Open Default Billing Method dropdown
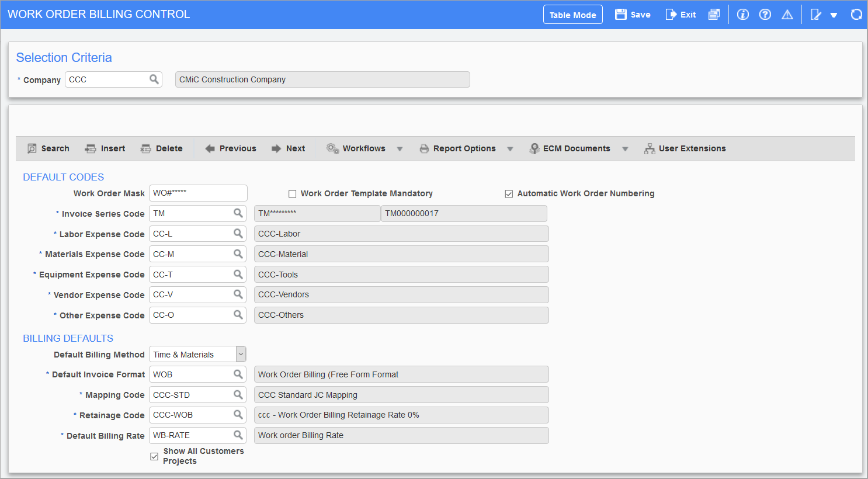This screenshot has height=479, width=868. click(241, 354)
